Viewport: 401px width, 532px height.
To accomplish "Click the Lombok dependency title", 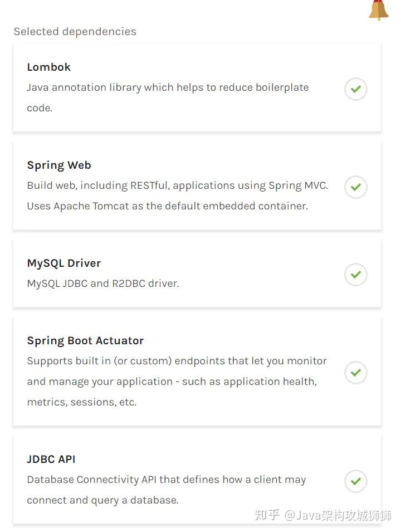I will pos(49,67).
